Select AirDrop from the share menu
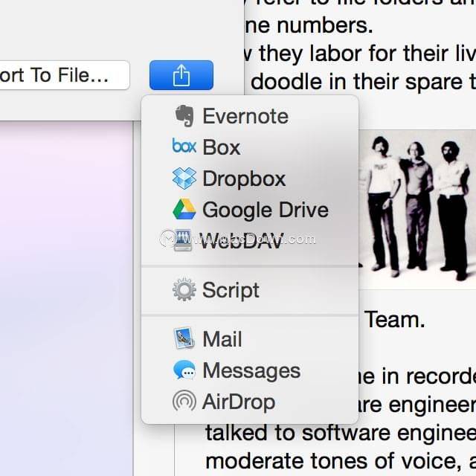This screenshot has height=476, width=476. 238,402
